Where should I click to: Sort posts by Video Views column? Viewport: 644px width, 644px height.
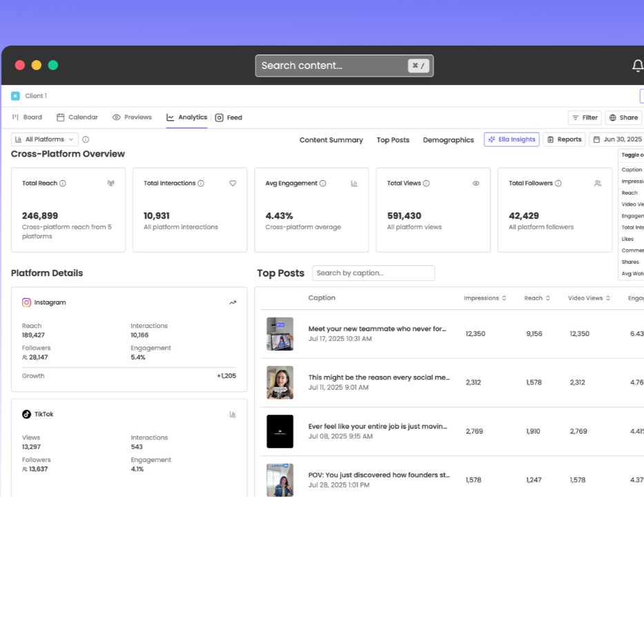pos(589,298)
